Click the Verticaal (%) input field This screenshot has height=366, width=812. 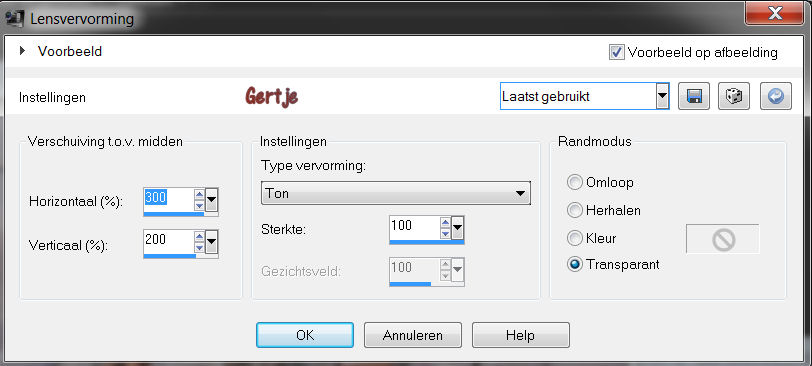point(168,241)
